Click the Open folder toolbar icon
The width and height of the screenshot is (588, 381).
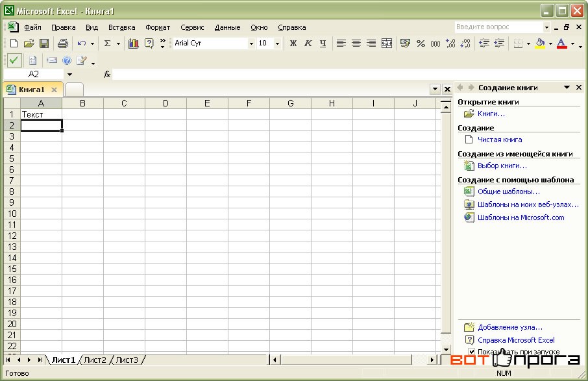pos(29,43)
